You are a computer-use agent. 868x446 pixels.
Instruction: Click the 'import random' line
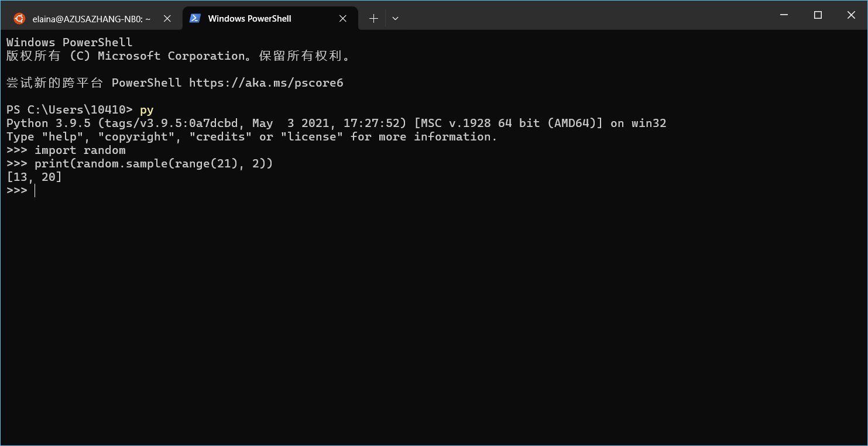(66, 150)
